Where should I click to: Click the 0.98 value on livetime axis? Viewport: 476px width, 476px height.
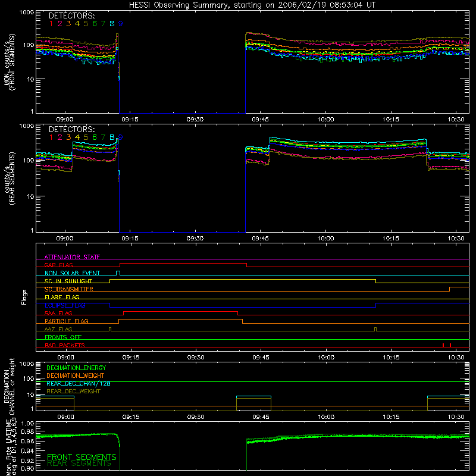[27, 432]
